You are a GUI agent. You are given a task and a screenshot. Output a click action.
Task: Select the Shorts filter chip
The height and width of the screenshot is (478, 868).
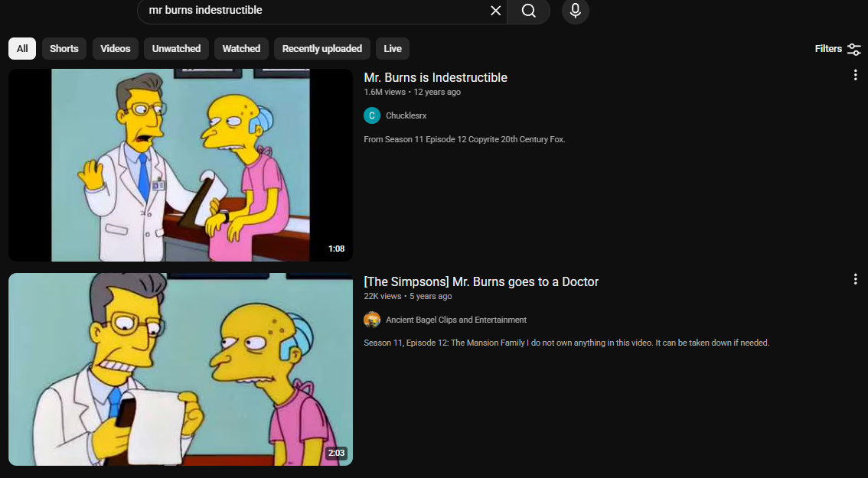pyautogui.click(x=64, y=49)
